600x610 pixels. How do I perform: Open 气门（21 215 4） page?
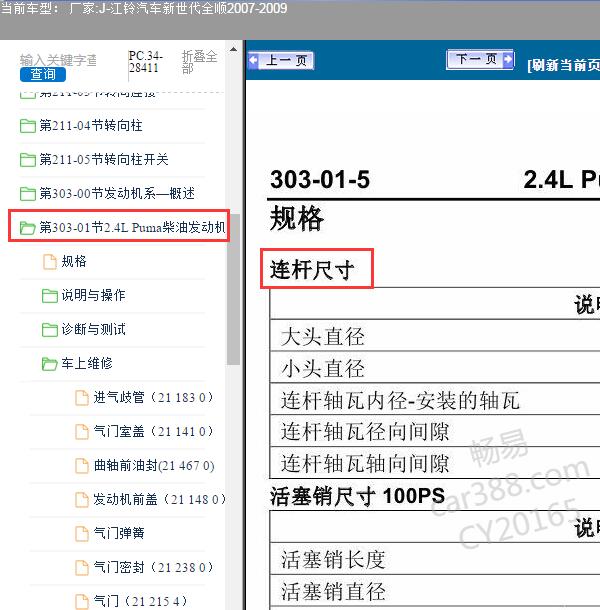coord(140,601)
